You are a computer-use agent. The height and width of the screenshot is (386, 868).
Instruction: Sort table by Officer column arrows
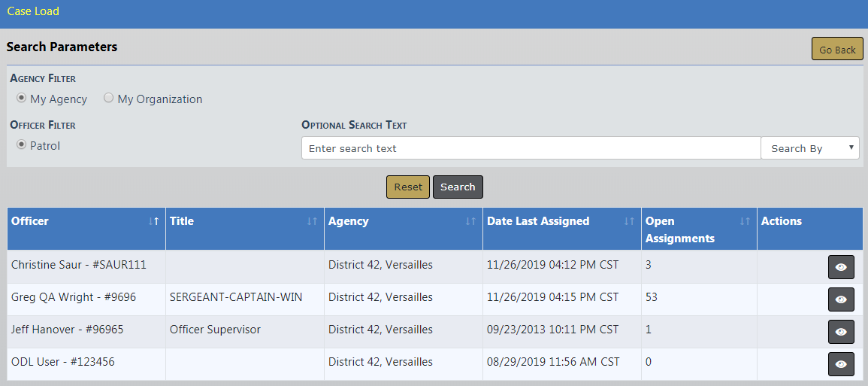coord(154,221)
